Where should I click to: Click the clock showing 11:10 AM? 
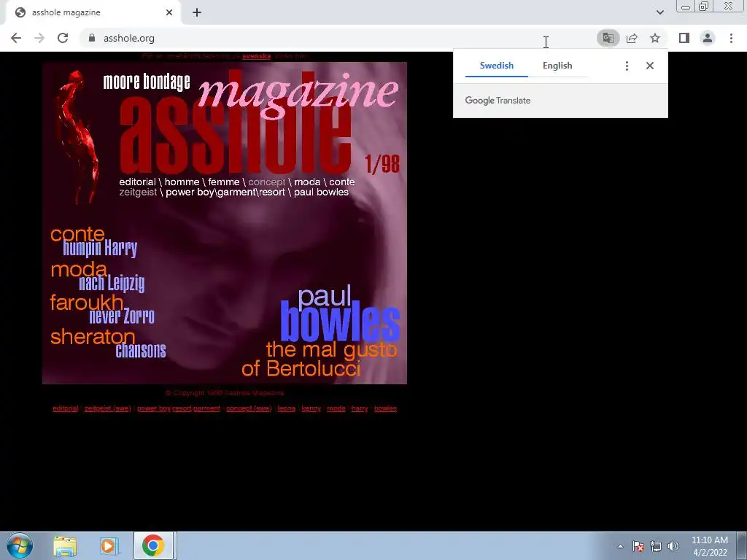709,546
